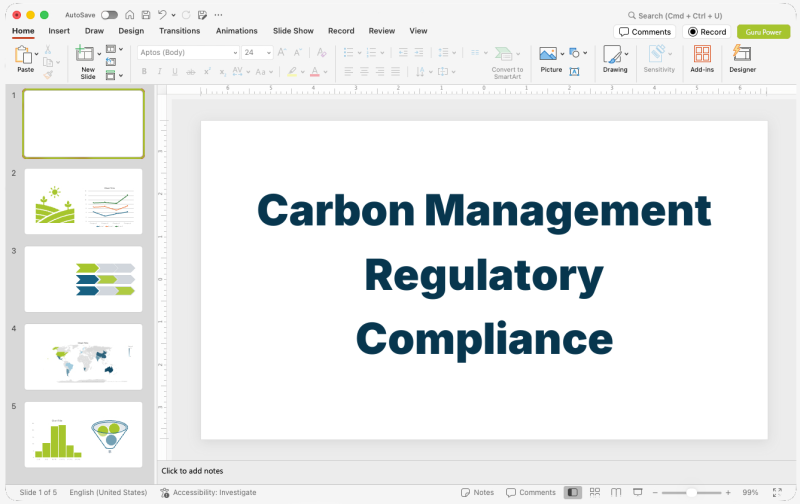Click the decrease indent icon
The image size is (800, 504).
click(x=403, y=52)
